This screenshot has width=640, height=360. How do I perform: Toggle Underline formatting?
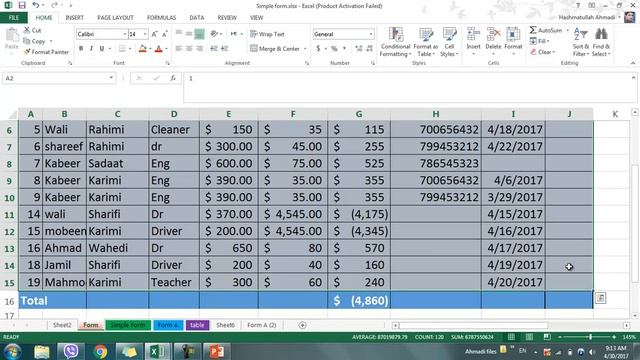(x=102, y=49)
